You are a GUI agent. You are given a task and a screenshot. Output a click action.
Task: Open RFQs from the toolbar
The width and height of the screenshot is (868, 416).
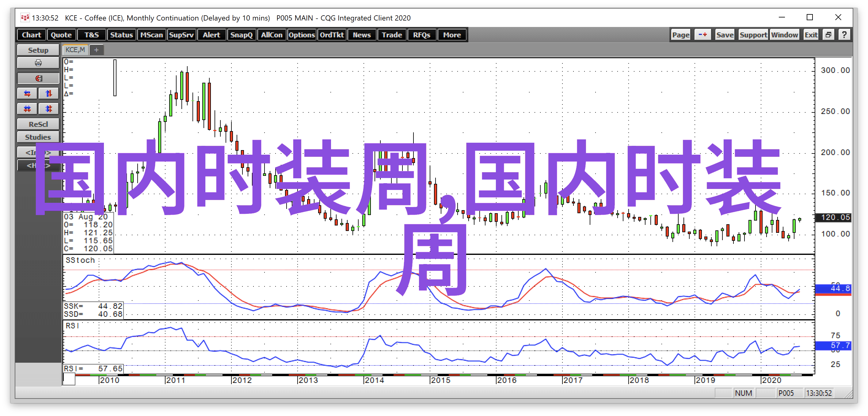tap(421, 35)
